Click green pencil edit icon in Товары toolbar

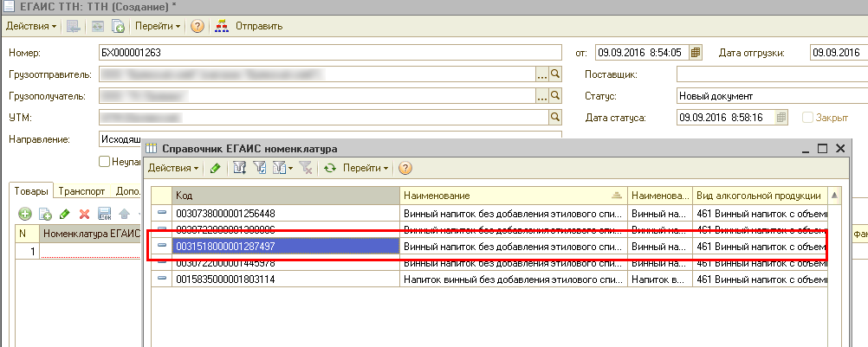(x=65, y=214)
